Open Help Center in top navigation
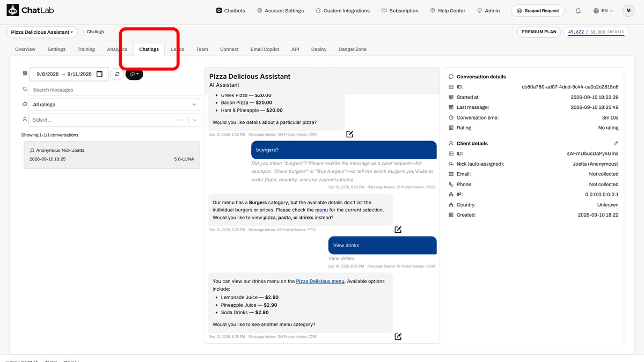644x362 pixels. pos(448,11)
